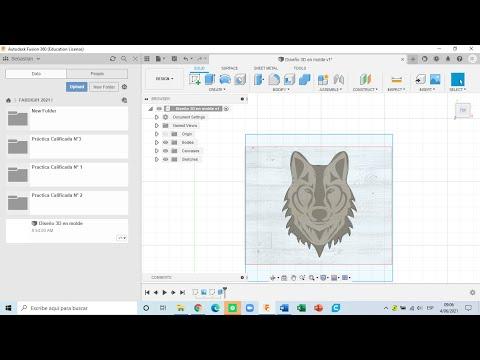This screenshot has height=360, width=480.
Task: Open the Pan hand navigation tool
Action: click(293, 278)
